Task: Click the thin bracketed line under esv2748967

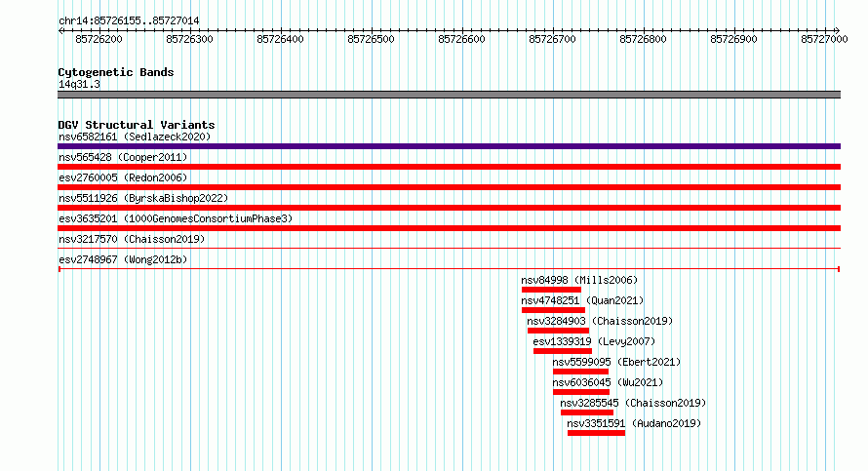Action: 449,269
